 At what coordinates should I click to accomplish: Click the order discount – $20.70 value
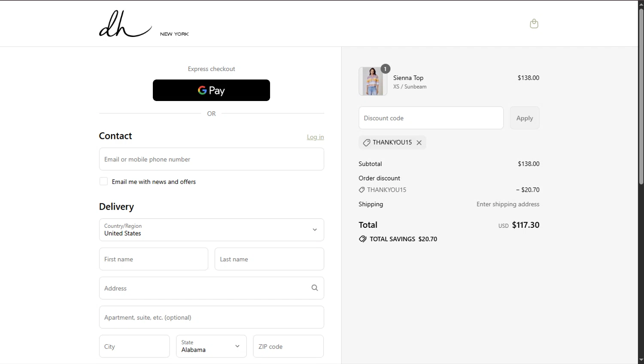(x=528, y=190)
